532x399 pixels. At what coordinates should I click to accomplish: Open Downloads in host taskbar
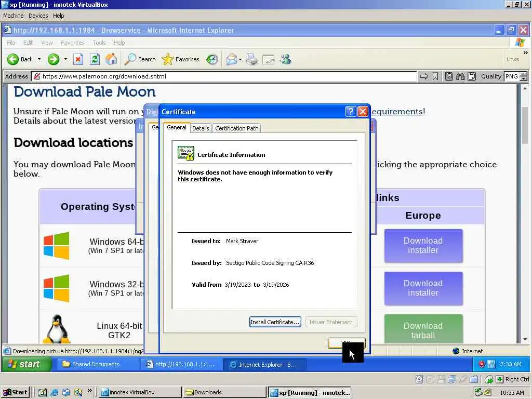click(x=224, y=393)
